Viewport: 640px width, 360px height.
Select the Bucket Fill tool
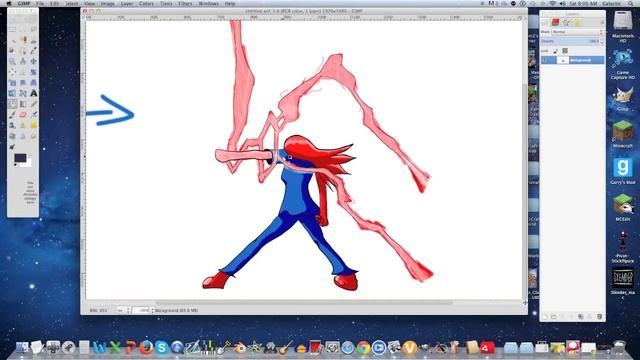13,104
